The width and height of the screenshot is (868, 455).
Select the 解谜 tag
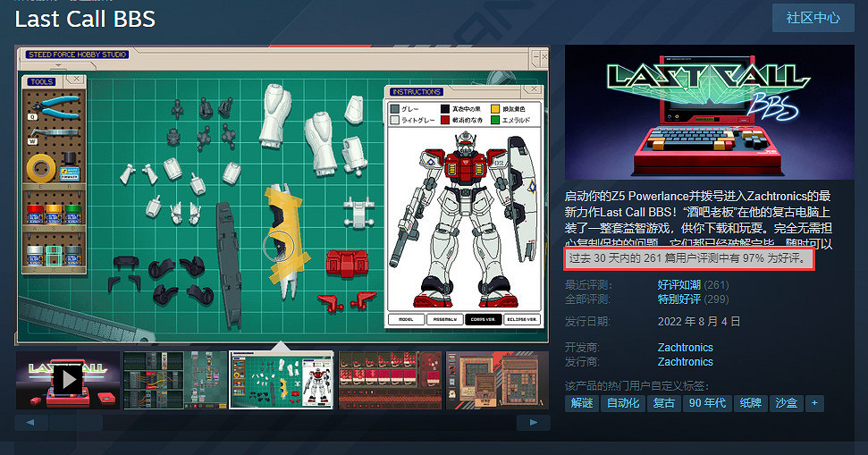pos(582,403)
